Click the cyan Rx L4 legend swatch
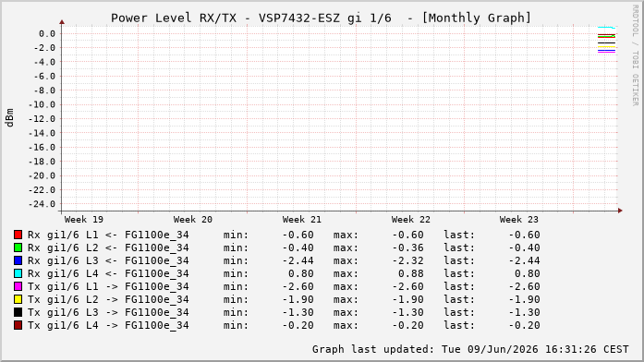Viewport: 644px width, 362px height. point(18,273)
